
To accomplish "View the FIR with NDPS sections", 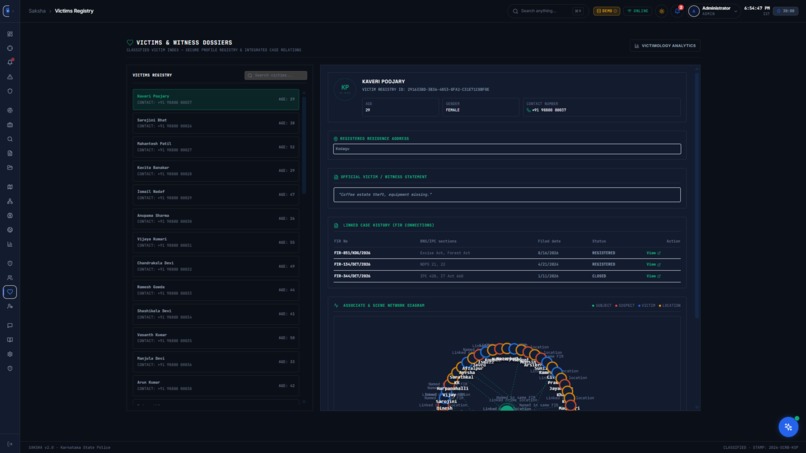I will pos(653,264).
